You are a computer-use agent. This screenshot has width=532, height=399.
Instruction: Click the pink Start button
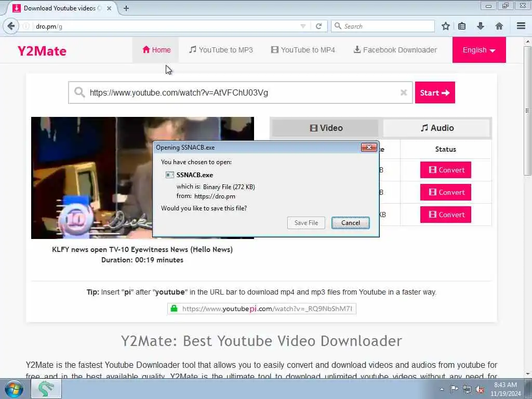[435, 92]
